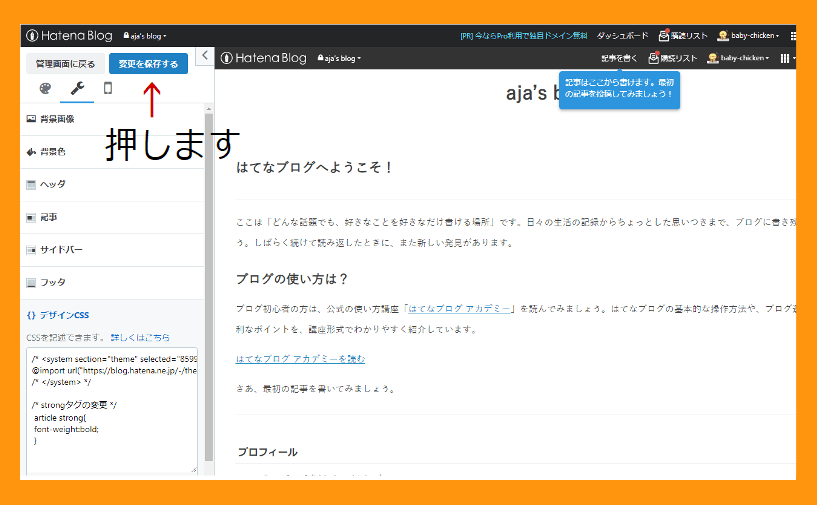
Task: Open the 詳しくはこちら link
Action: click(140, 337)
